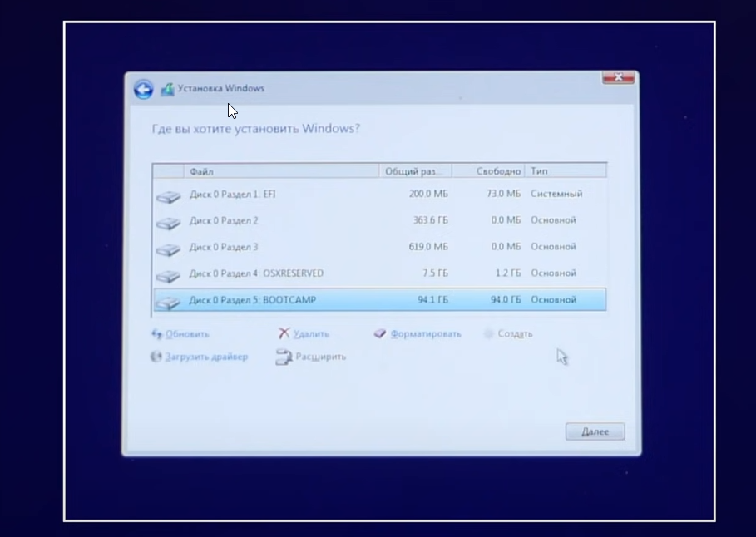Click drive icon of OSXRESERVED partition
The height and width of the screenshot is (537, 756).
168,275
